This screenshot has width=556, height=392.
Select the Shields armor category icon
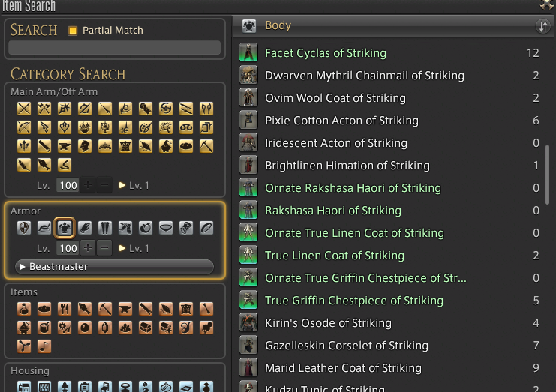(x=24, y=228)
